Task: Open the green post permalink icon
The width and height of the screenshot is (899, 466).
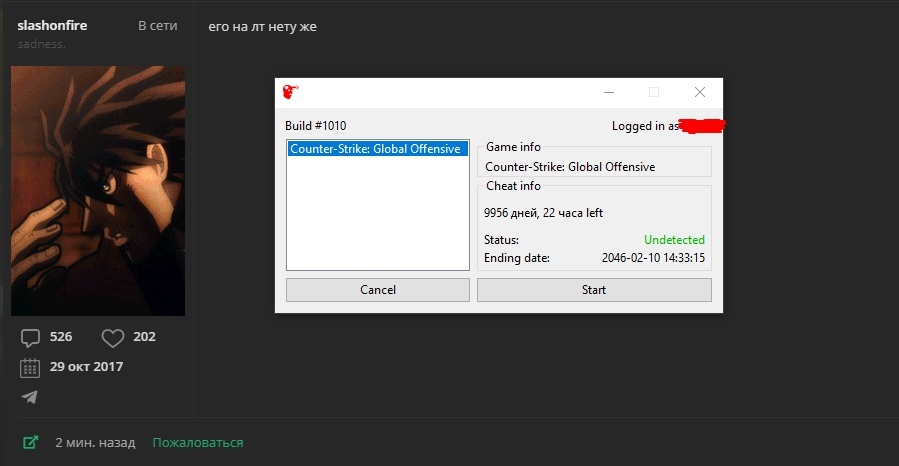Action: (30, 442)
